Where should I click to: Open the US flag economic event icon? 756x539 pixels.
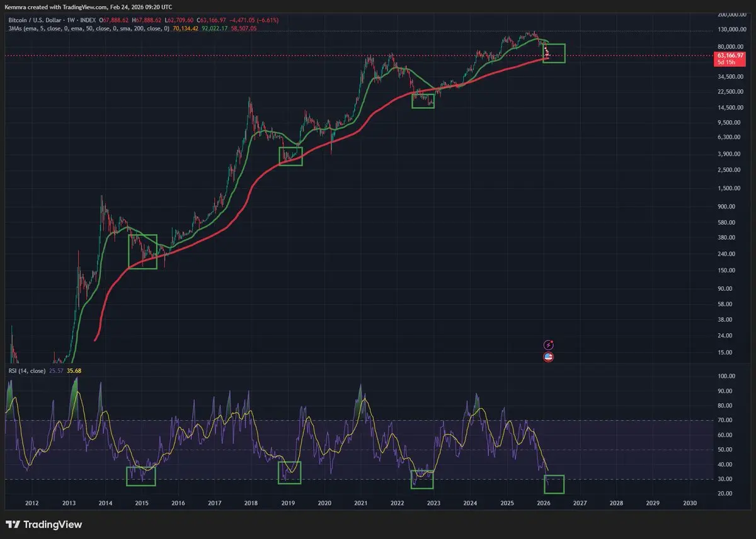coord(548,357)
